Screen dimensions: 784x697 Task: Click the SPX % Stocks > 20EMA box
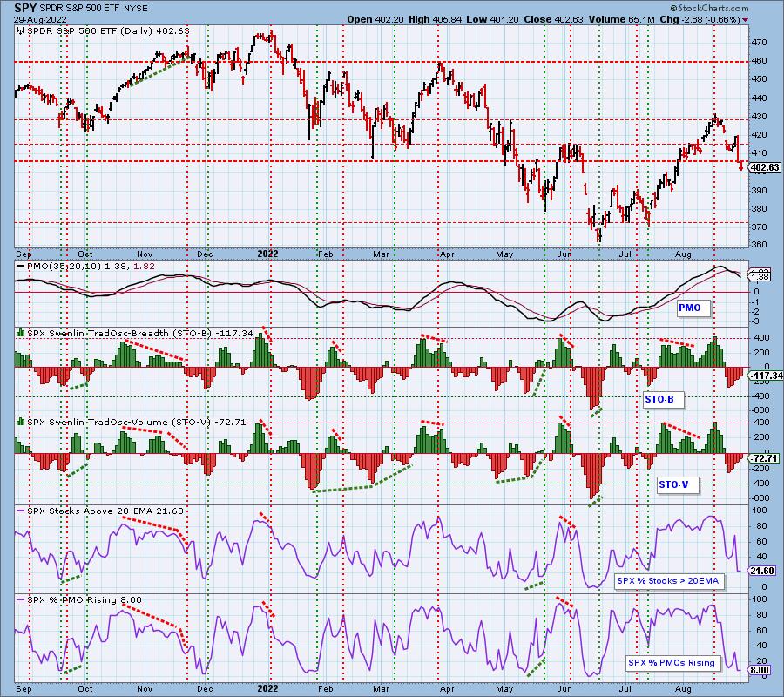pos(667,581)
